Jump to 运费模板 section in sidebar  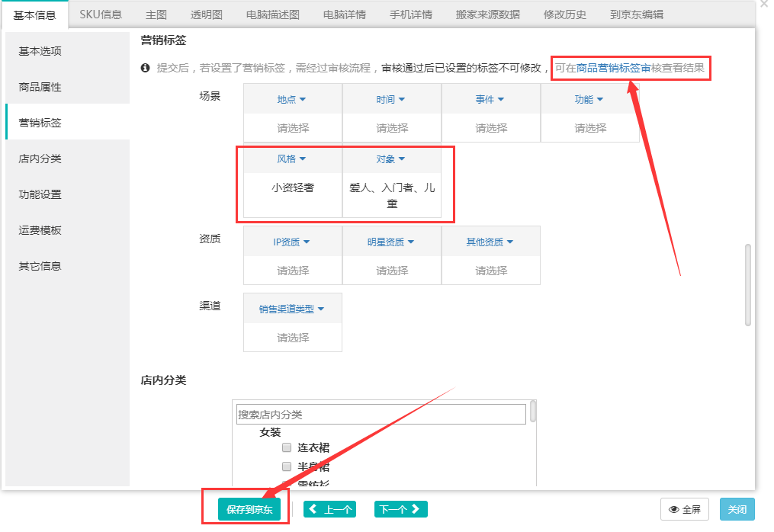click(x=40, y=230)
